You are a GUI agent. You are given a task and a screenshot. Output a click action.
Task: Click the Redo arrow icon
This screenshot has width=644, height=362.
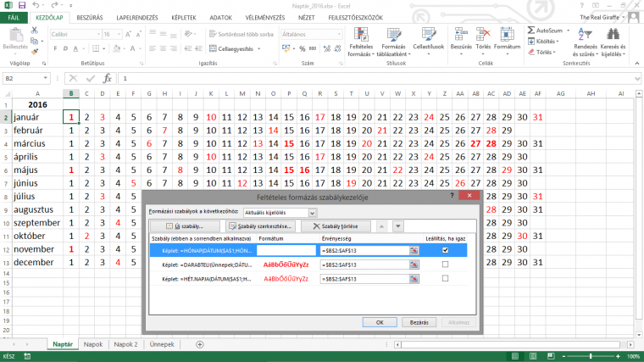pyautogui.click(x=54, y=5)
